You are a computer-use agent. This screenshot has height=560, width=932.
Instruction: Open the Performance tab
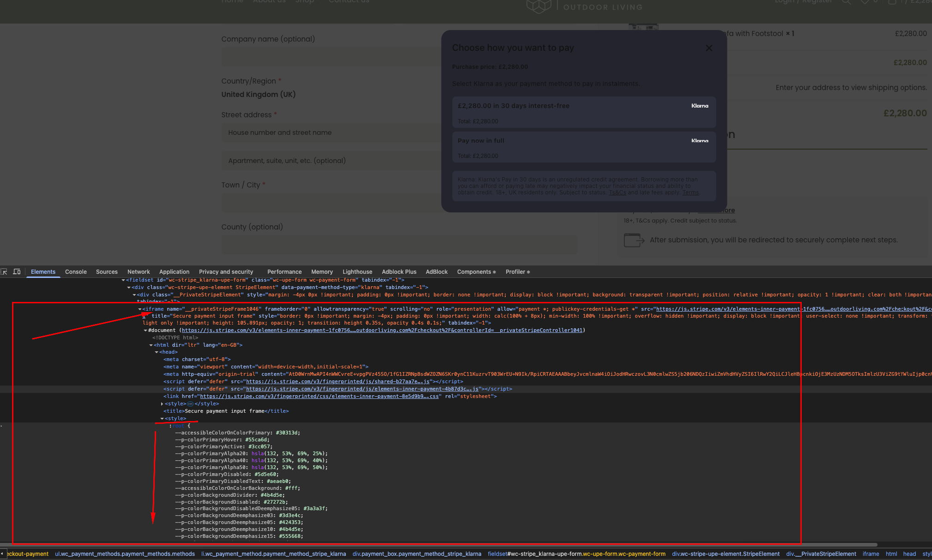click(284, 272)
